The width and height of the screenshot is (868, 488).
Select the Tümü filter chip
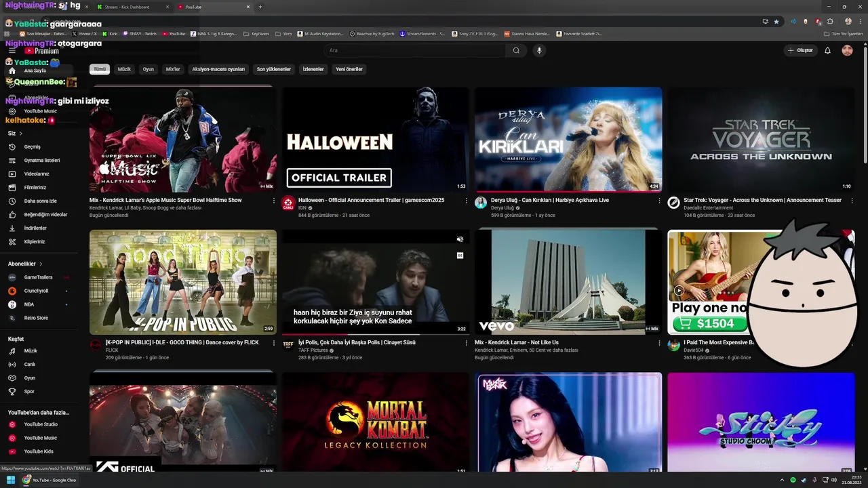coord(100,69)
